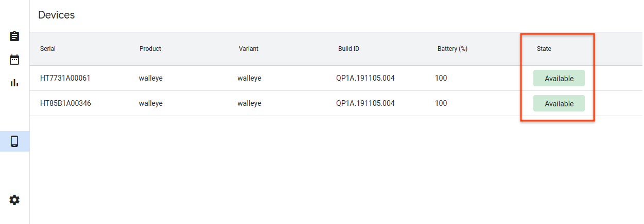644x224 pixels.
Task: Click the Serial column header
Action: [x=48, y=49]
